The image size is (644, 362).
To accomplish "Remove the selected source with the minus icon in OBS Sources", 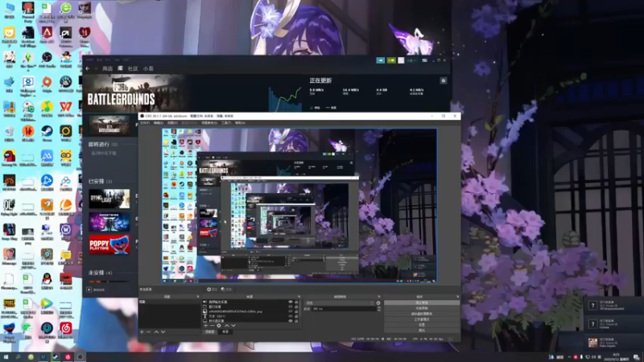I will [x=213, y=326].
